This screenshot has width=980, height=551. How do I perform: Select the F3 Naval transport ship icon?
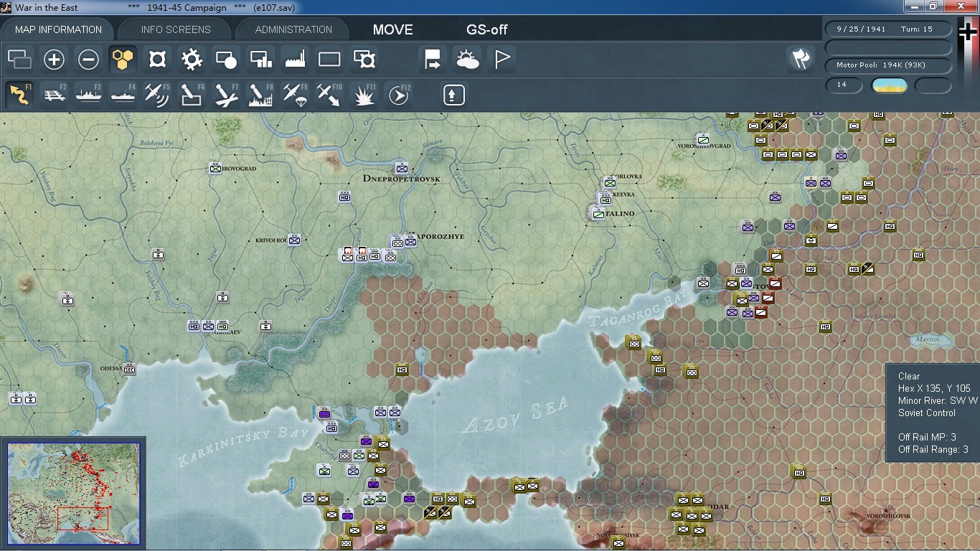(x=89, y=95)
